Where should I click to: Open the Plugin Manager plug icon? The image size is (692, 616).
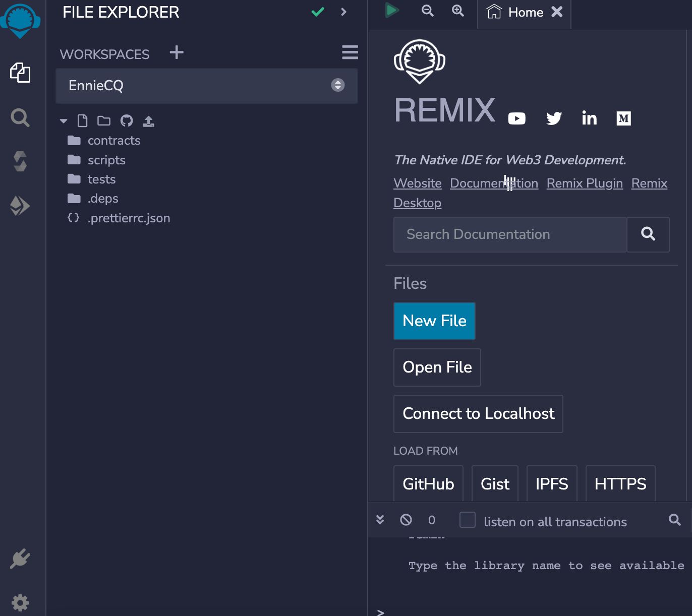click(x=20, y=559)
